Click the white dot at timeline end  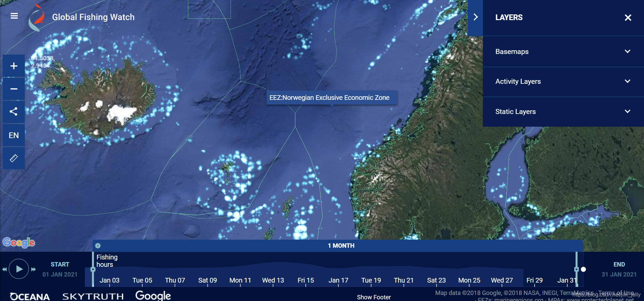[x=583, y=269]
